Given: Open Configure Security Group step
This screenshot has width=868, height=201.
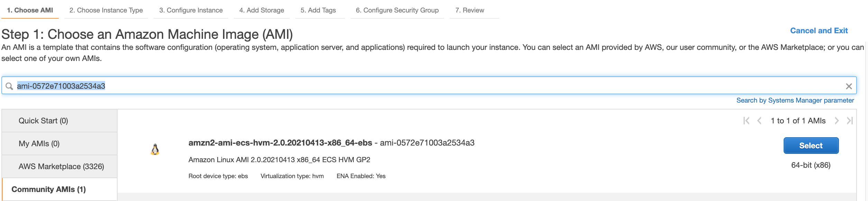Looking at the screenshot, I should (397, 10).
